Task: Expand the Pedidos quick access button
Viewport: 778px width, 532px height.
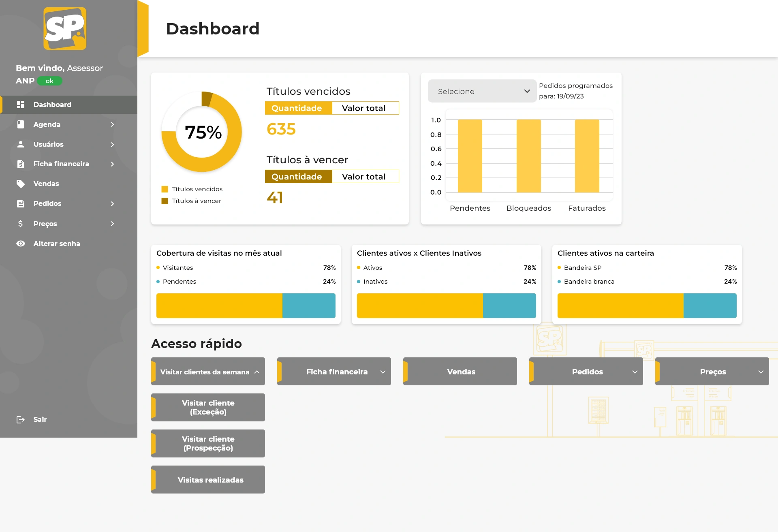Action: coord(635,372)
